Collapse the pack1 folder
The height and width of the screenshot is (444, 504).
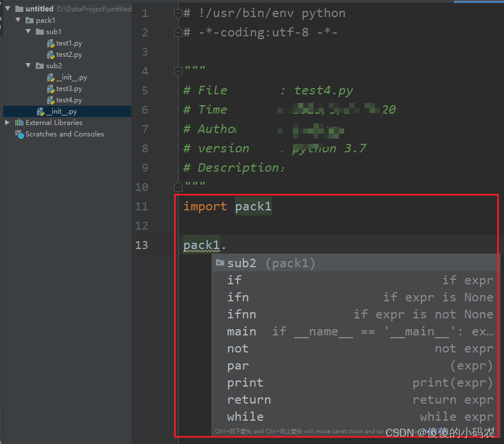(18, 20)
